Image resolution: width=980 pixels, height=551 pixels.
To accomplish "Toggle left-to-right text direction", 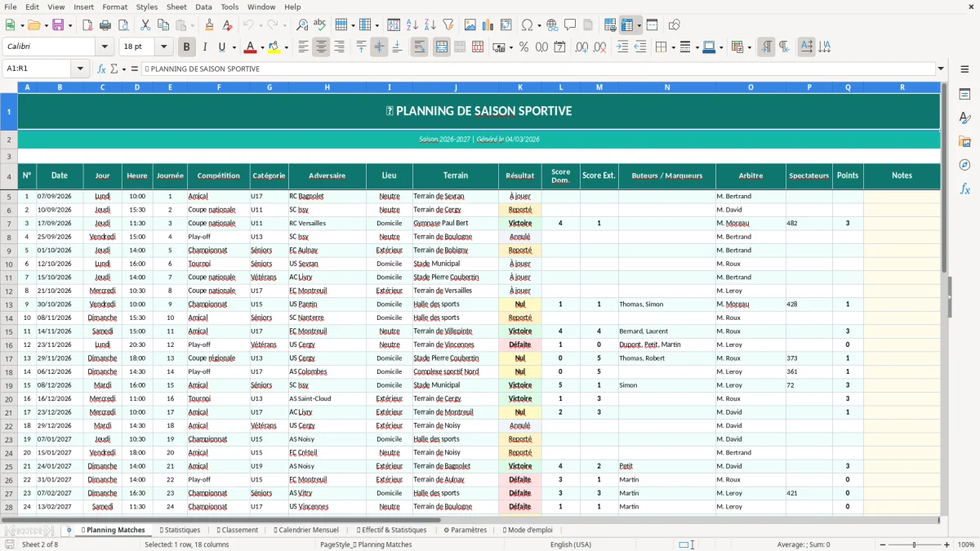I will [x=766, y=47].
